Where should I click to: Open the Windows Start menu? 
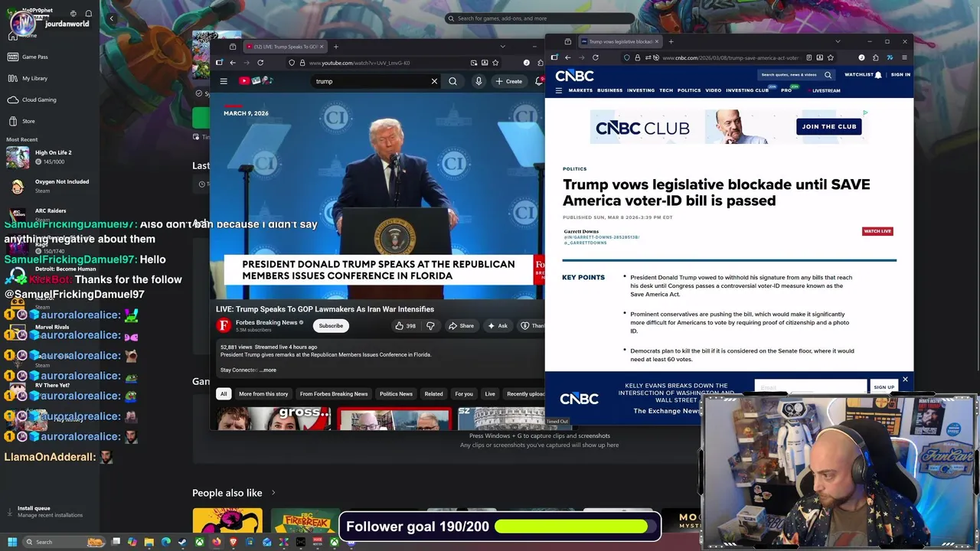point(12,542)
